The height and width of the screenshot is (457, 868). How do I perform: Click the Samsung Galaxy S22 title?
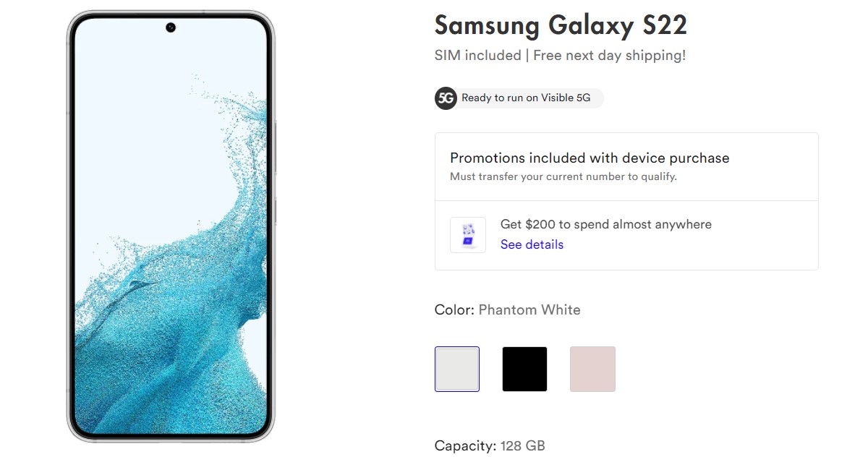(561, 25)
